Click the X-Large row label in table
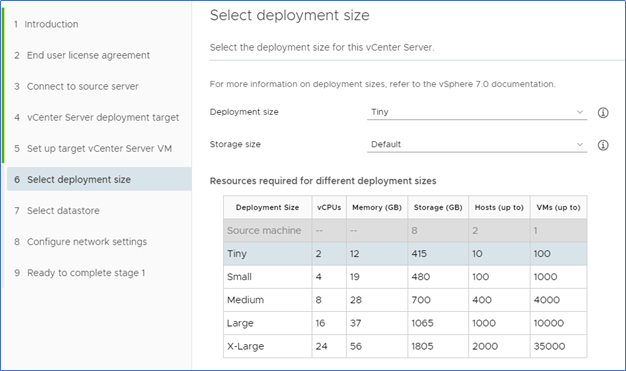The height and width of the screenshot is (371, 626). 246,346
